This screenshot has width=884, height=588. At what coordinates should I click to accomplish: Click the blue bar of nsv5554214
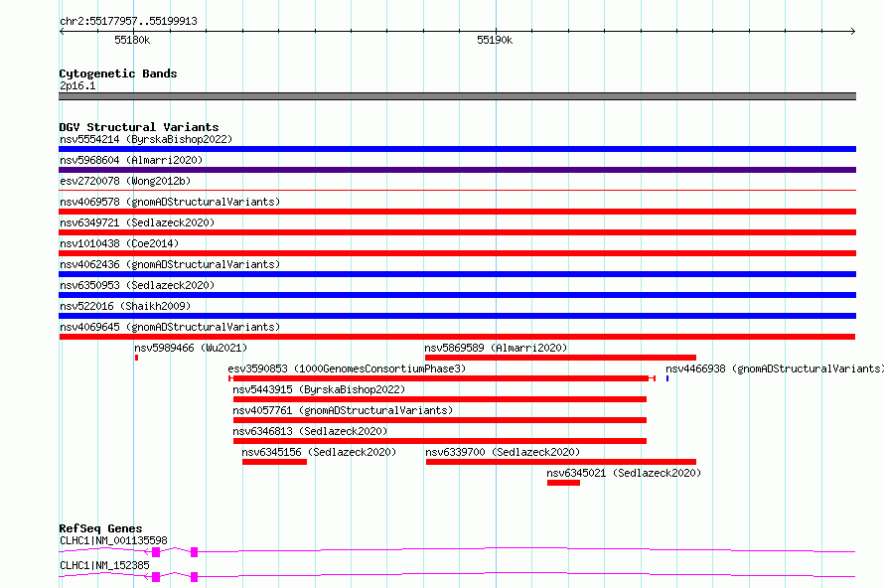457,149
